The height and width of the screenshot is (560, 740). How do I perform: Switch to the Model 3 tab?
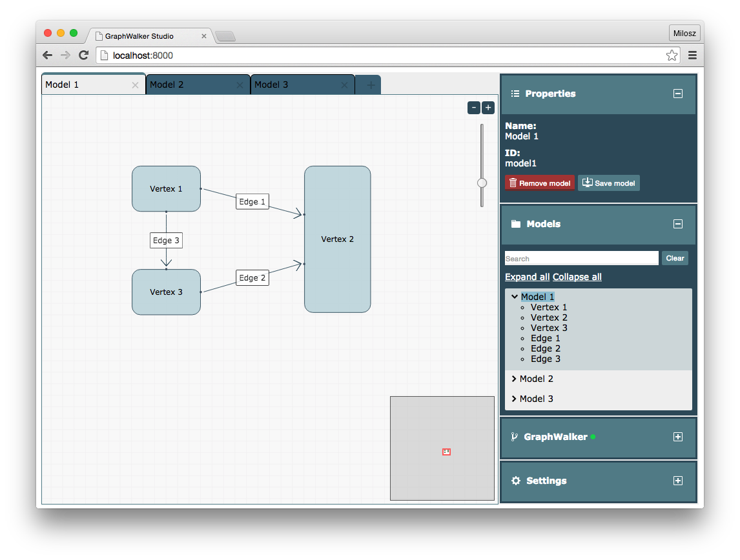pyautogui.click(x=272, y=84)
